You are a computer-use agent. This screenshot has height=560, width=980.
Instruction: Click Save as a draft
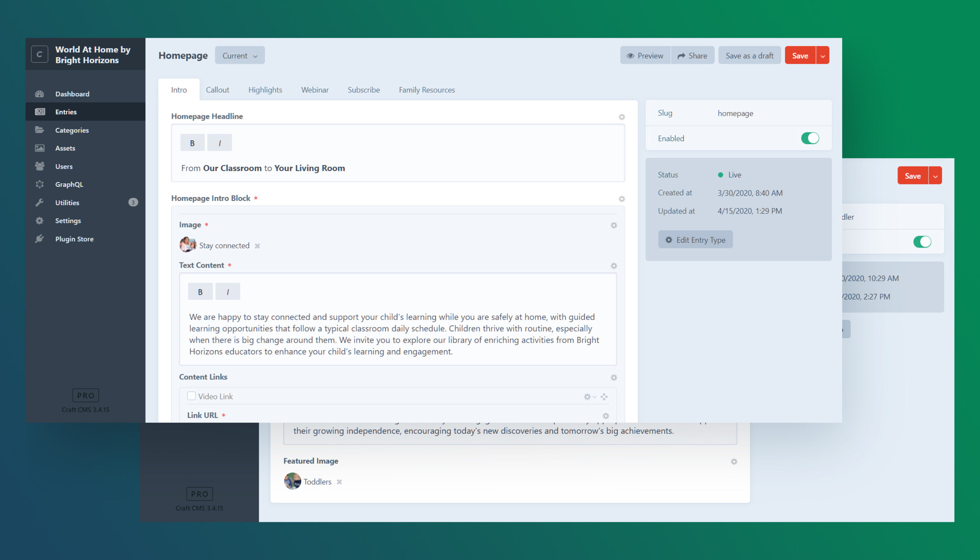[x=750, y=55]
